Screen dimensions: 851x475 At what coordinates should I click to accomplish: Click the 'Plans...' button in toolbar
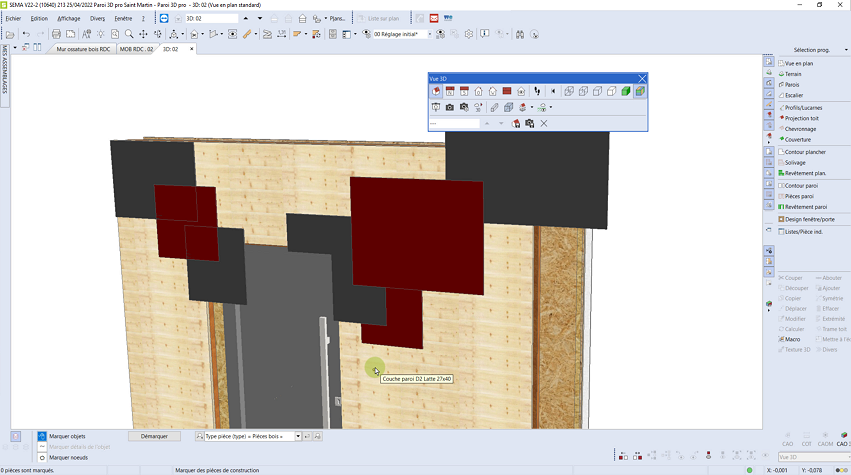click(x=337, y=18)
